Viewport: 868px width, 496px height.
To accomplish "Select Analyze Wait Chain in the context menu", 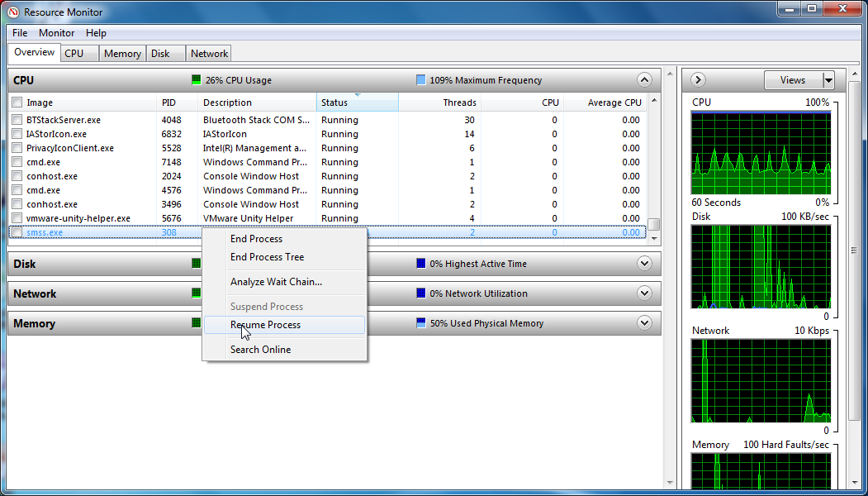I will tap(284, 282).
